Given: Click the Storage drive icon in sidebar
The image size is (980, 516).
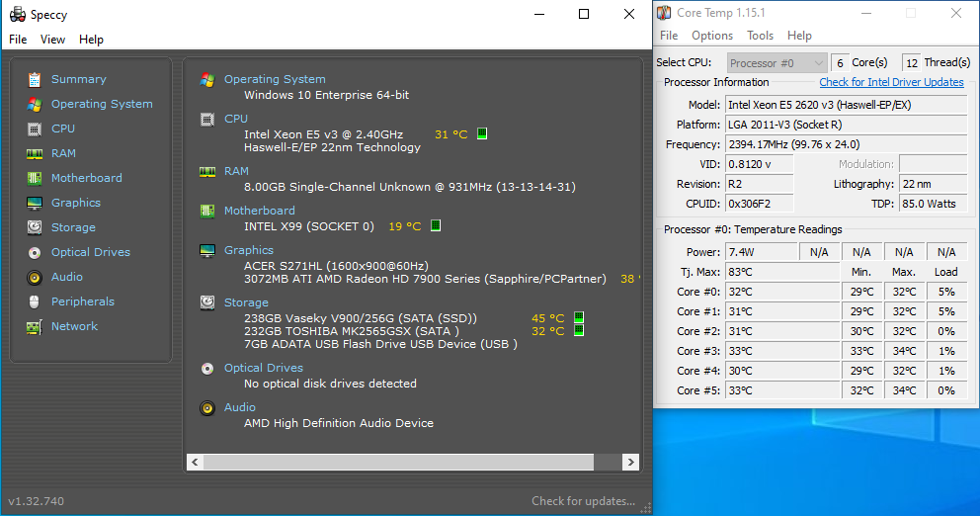Looking at the screenshot, I should [x=35, y=227].
